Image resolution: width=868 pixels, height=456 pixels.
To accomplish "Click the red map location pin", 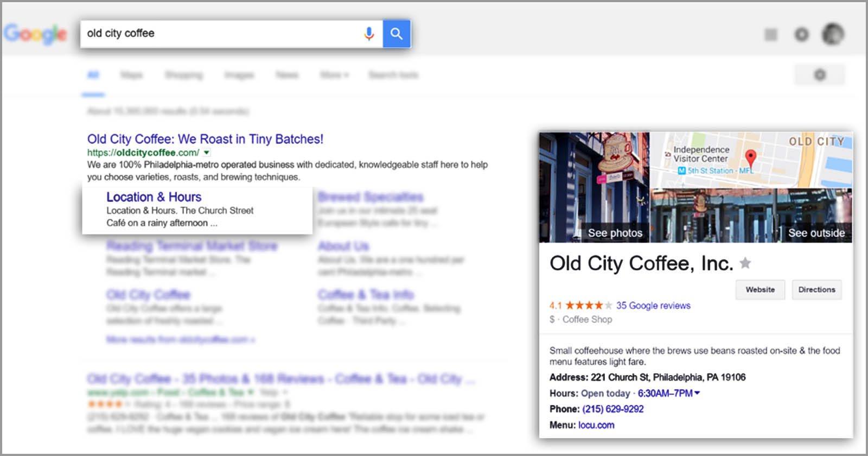I will tap(750, 158).
